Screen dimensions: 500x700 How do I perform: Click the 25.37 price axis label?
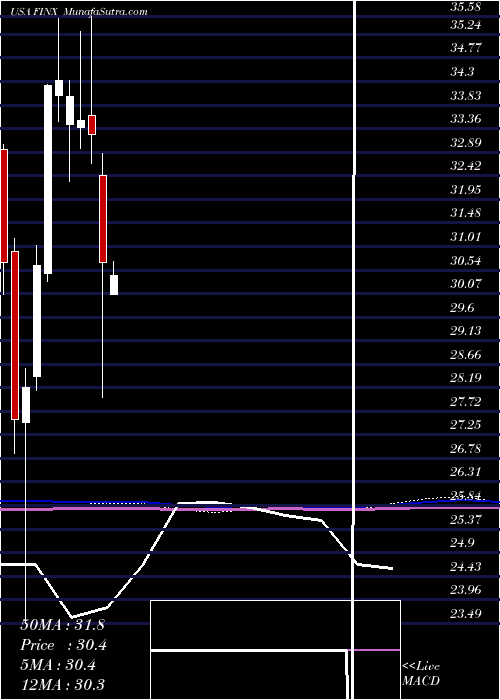pos(465,520)
